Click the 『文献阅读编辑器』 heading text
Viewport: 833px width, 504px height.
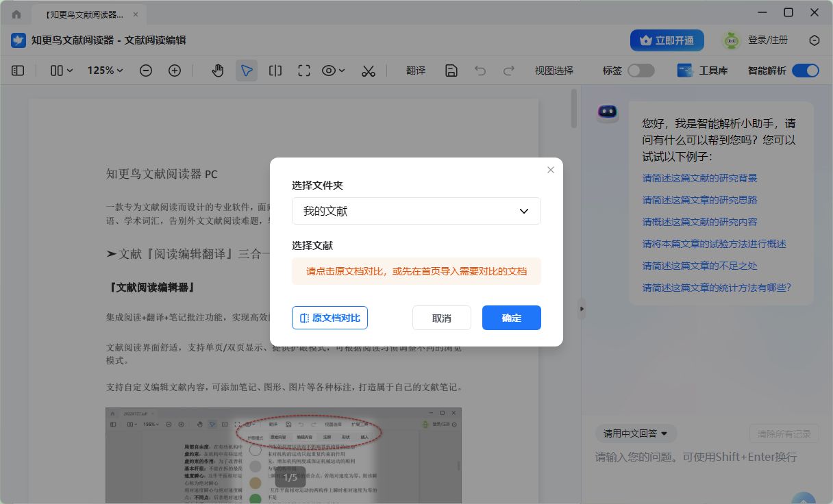tap(151, 288)
